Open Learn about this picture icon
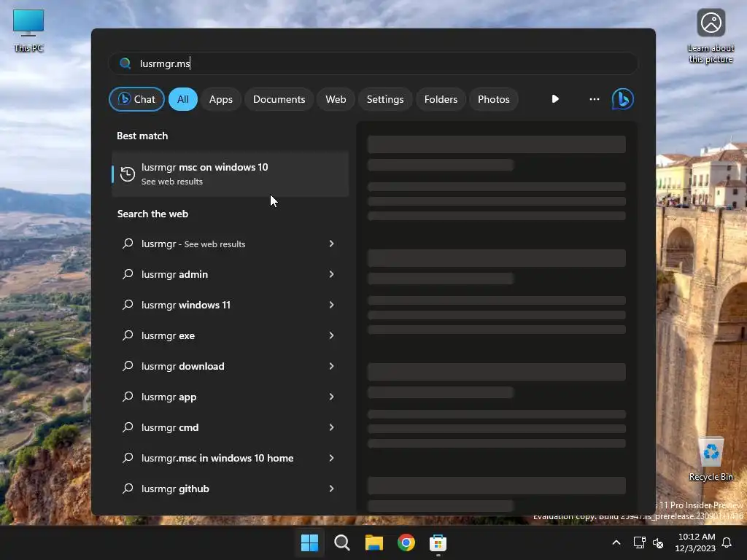Image resolution: width=747 pixels, height=560 pixels. (x=711, y=36)
